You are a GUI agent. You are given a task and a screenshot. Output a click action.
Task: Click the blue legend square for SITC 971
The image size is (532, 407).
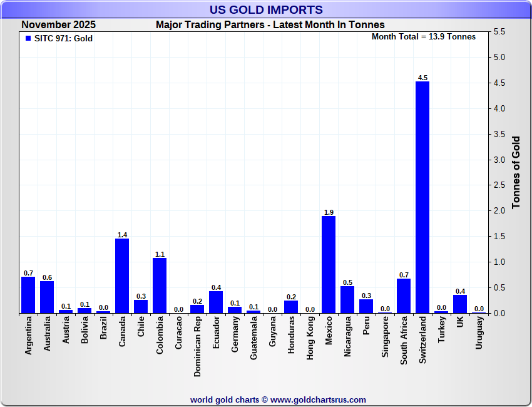(x=28, y=39)
